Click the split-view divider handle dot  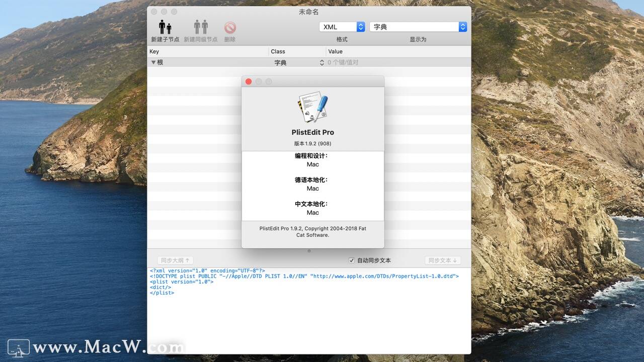(x=309, y=250)
